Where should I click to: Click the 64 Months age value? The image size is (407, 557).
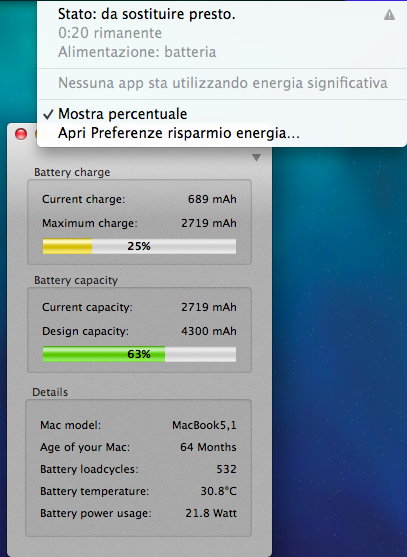click(x=208, y=447)
